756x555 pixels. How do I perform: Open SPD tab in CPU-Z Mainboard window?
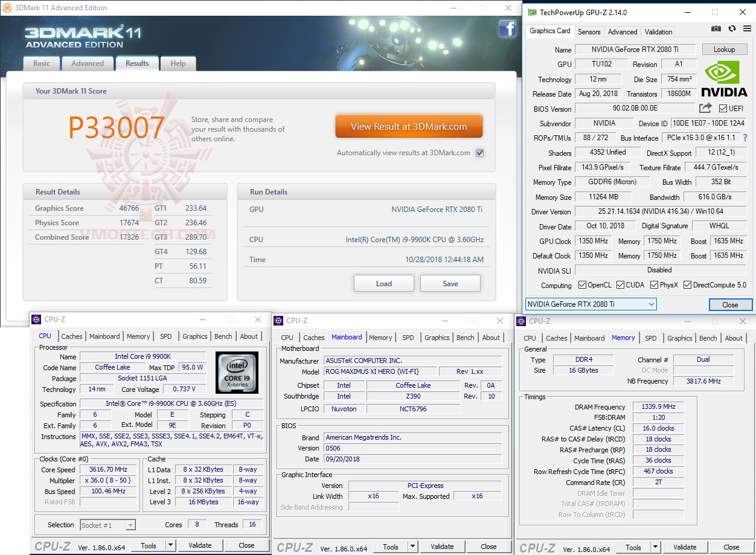click(408, 338)
